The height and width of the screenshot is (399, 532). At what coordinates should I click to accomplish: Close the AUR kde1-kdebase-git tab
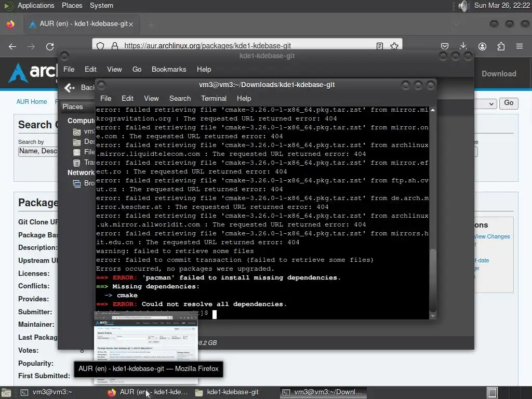131,24
